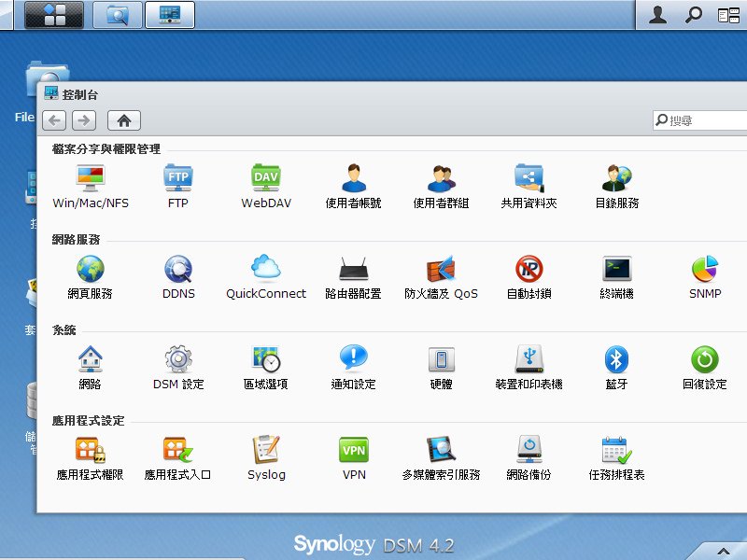
Task: Open 應用程式權限 application privileges
Action: pos(90,458)
